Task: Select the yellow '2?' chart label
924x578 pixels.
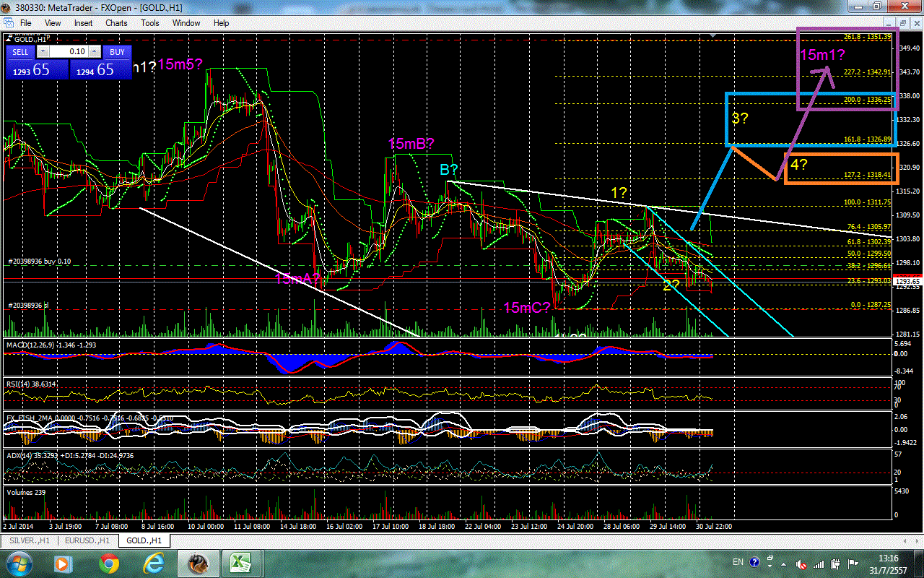Action: [671, 285]
